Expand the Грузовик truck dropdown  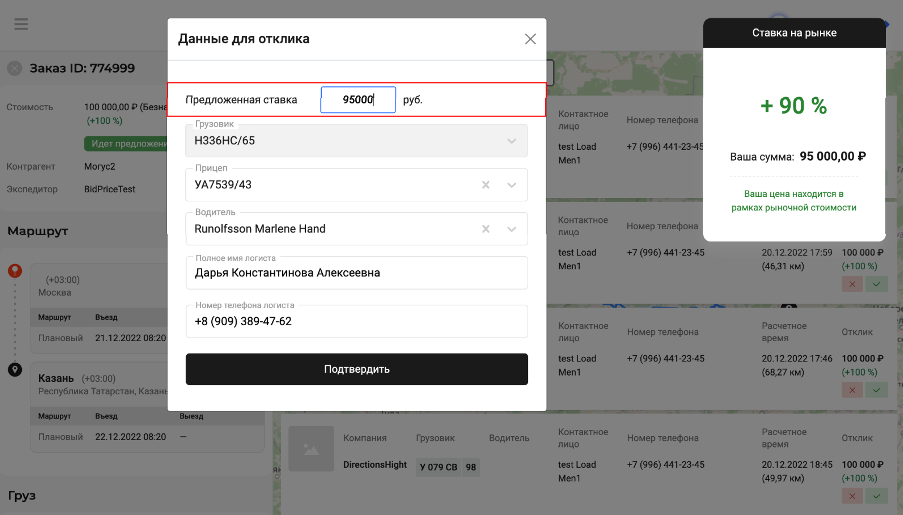coord(511,141)
